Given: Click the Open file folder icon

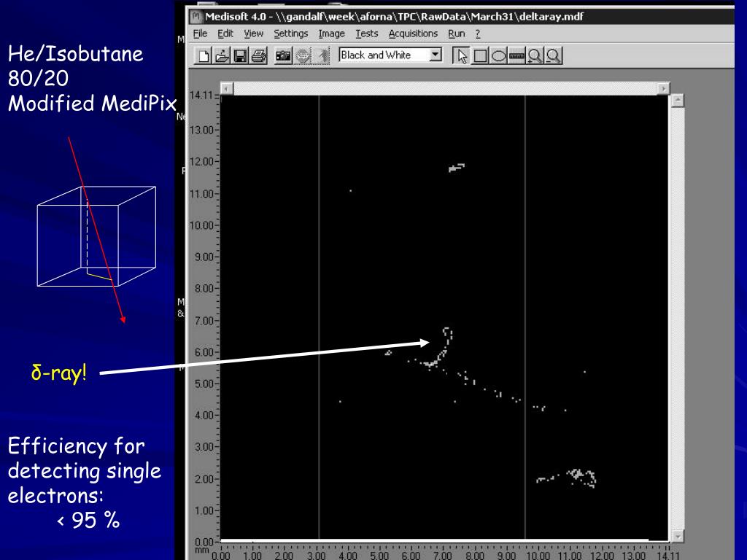Looking at the screenshot, I should (x=222, y=55).
